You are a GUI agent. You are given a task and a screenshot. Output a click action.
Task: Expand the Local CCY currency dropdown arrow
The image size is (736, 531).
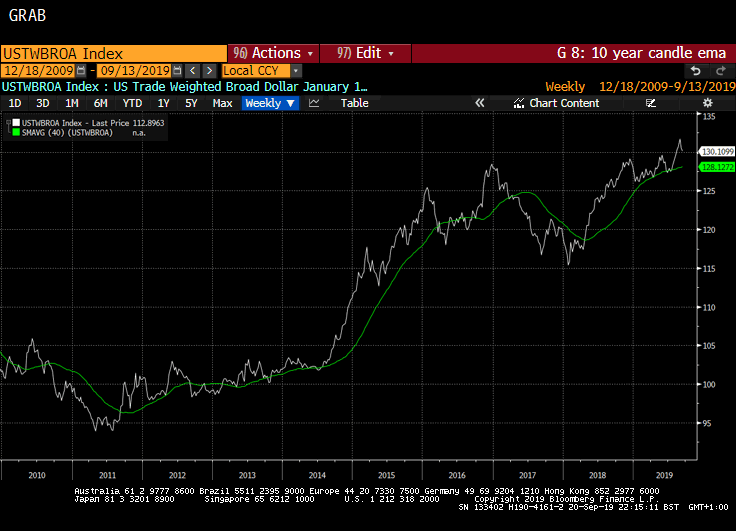point(296,71)
